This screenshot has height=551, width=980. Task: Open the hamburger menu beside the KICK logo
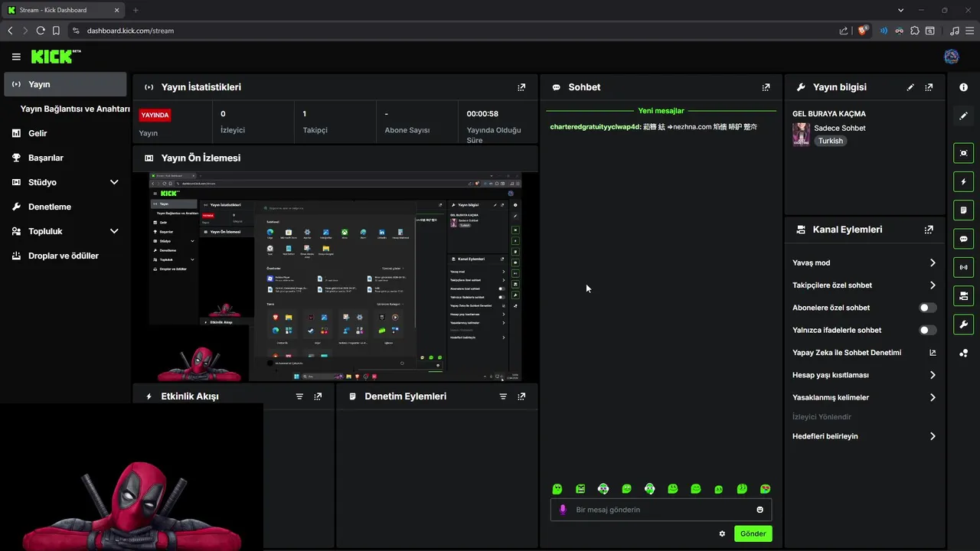(16, 57)
